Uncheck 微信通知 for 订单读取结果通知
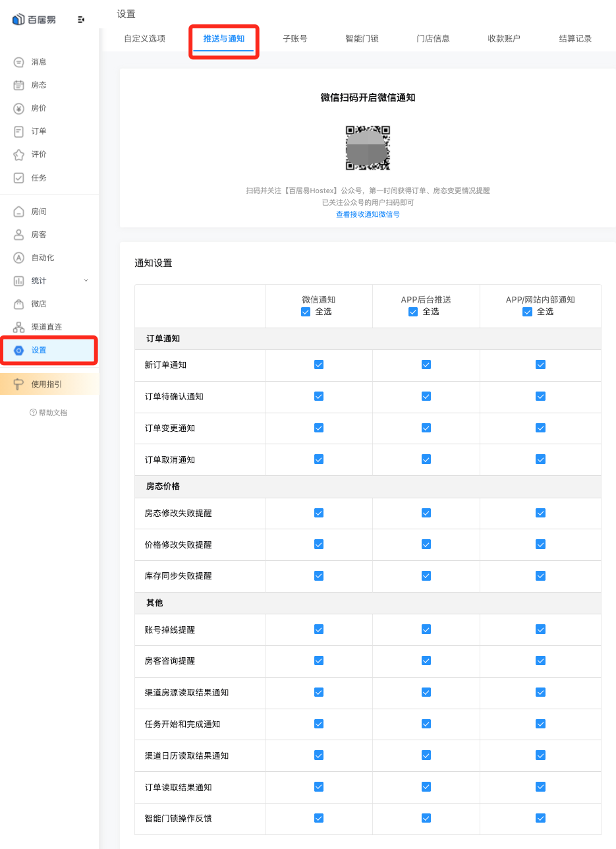 click(319, 787)
